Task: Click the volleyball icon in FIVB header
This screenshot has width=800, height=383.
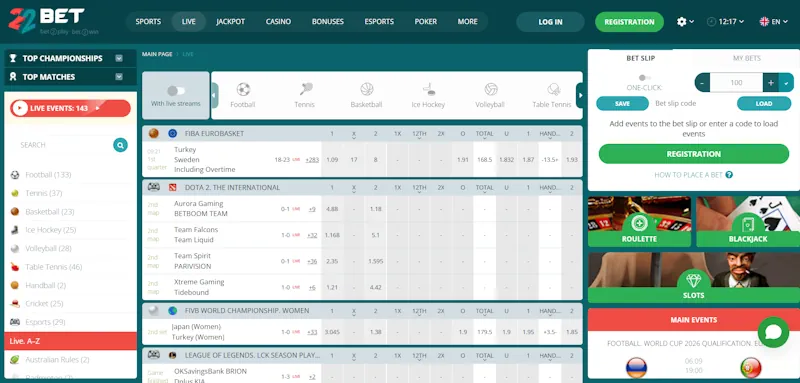Action: (153, 311)
